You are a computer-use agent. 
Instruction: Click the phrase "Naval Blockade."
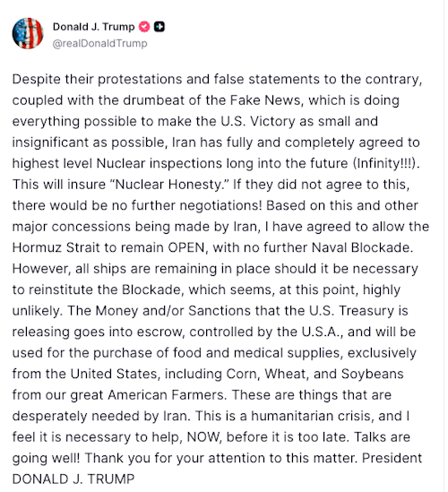coord(362,247)
